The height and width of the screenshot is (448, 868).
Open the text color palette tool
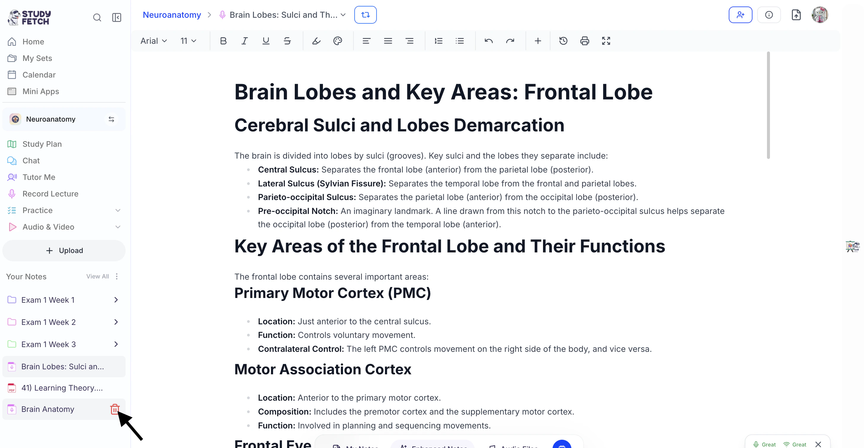tap(337, 41)
